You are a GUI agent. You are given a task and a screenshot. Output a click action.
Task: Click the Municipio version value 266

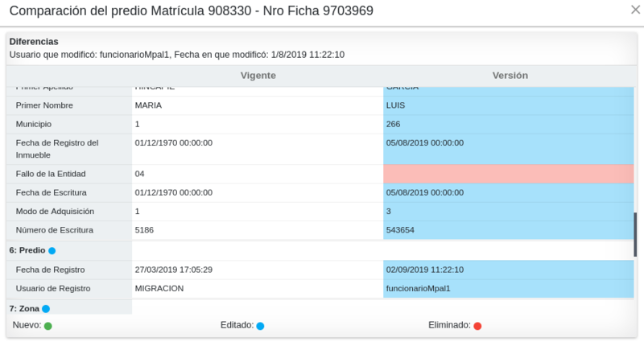click(x=393, y=125)
